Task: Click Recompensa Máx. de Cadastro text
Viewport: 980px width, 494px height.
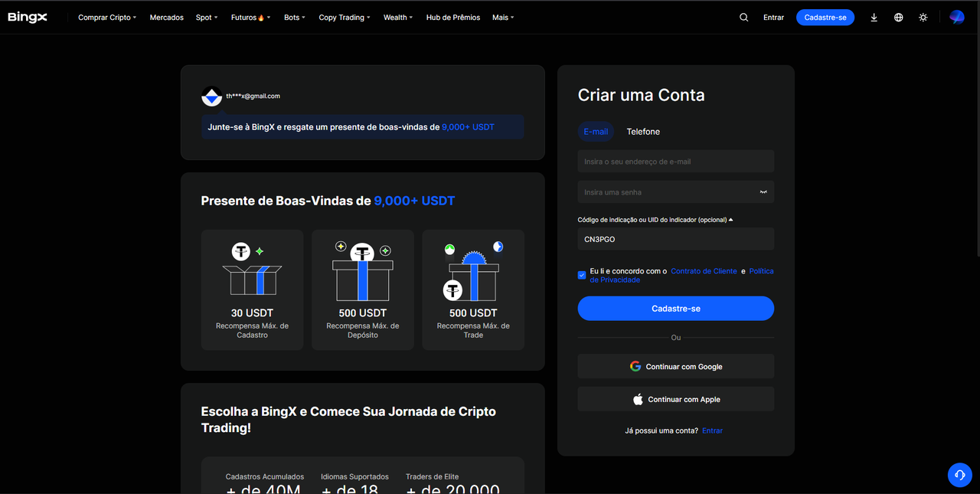Action: pyautogui.click(x=252, y=330)
